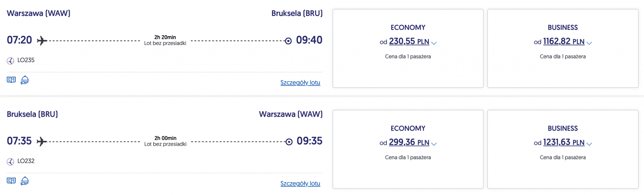
Task: Open Szczegóły lotu for Warszawa–Bruksela flight
Action: pos(300,83)
